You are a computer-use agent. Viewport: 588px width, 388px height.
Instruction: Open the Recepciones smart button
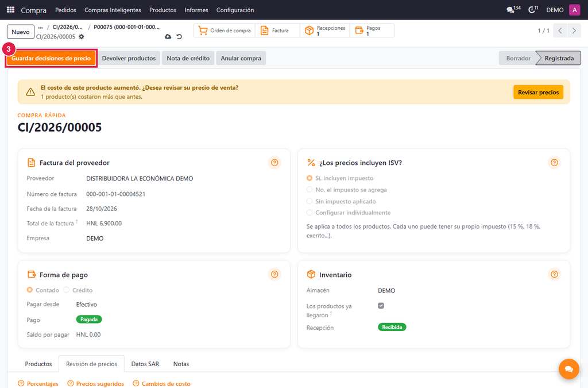tap(325, 30)
